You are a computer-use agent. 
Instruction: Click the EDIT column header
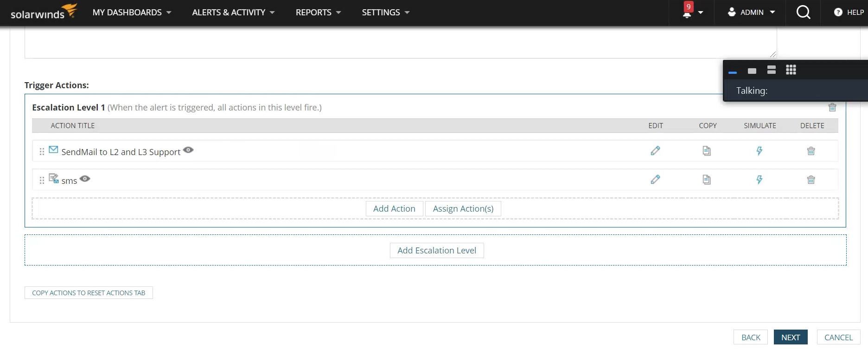656,126
